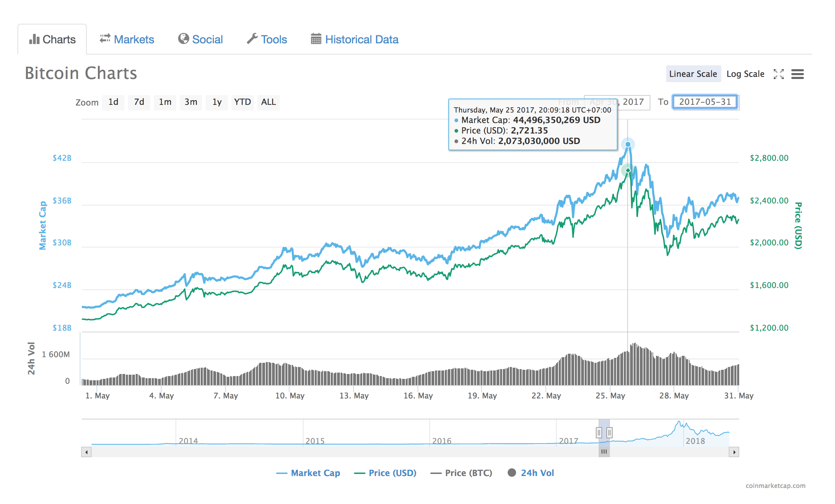Switch to Log Scale
835x504 pixels.
pyautogui.click(x=745, y=74)
